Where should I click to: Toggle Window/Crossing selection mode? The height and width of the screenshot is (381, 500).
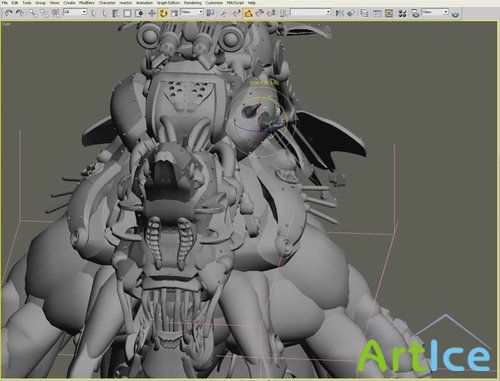139,13
